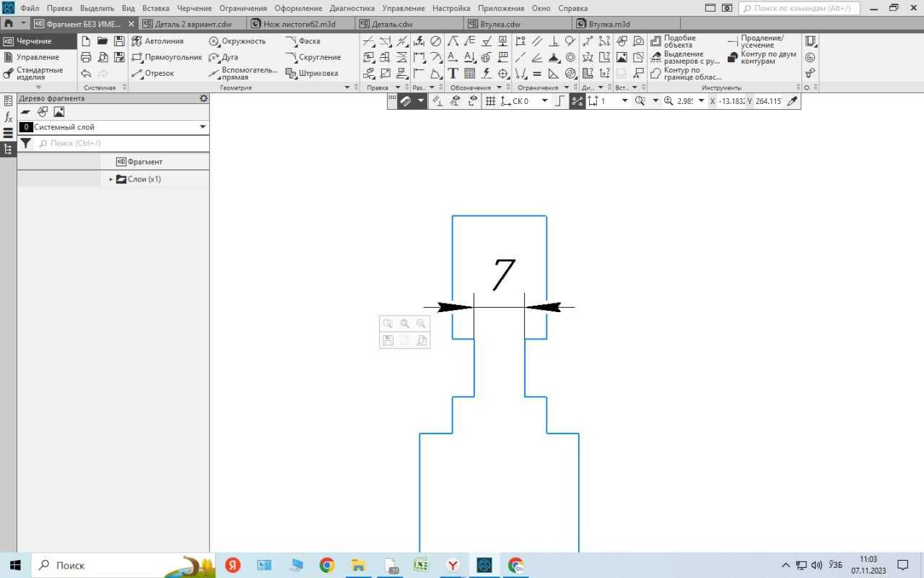Select Контур по двум контурам
924x578 pixels.
(x=762, y=57)
